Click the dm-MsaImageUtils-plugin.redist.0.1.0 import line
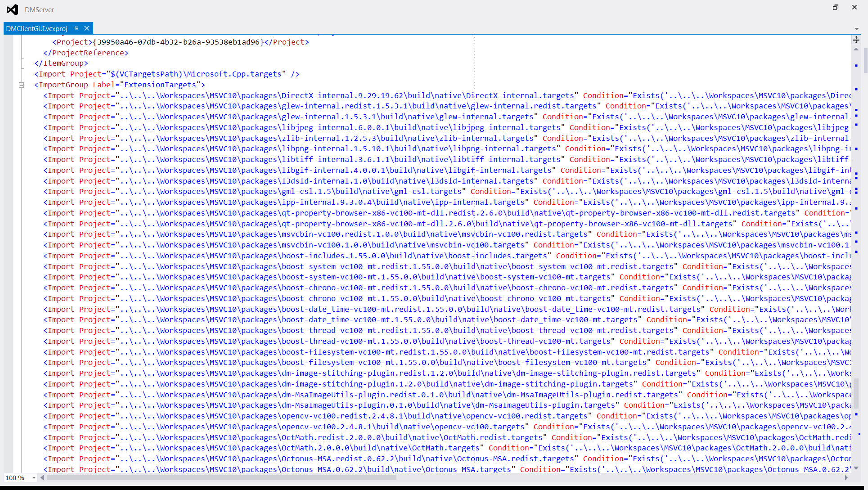Screen dimensions: 868x490 (x=447, y=395)
